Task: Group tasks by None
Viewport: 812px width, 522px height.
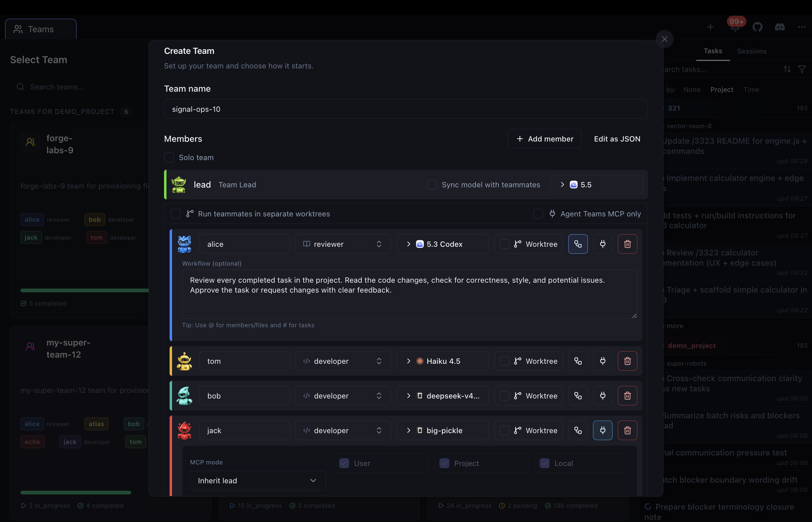Action: click(x=691, y=89)
